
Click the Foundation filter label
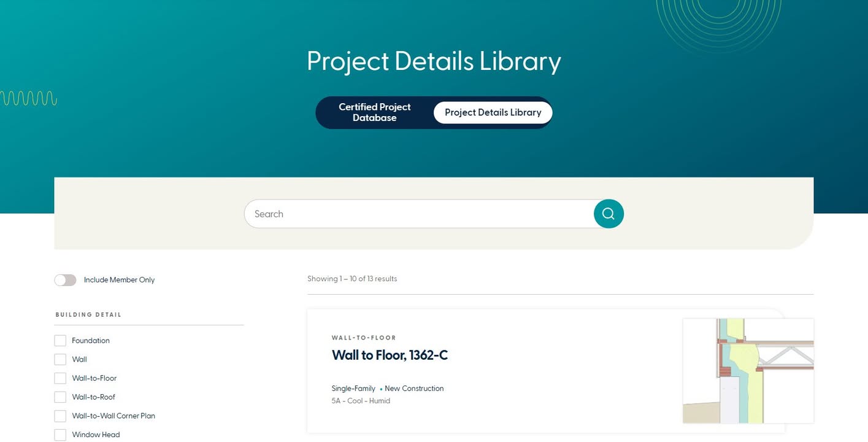tap(91, 341)
